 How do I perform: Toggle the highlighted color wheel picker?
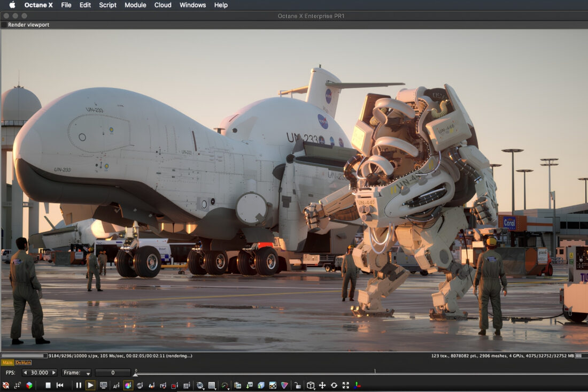point(128,385)
